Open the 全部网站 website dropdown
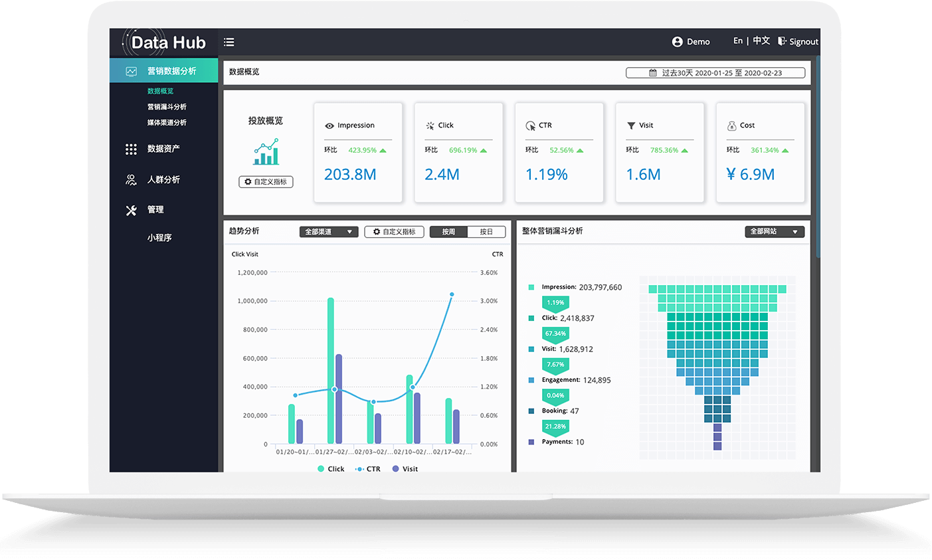 [x=774, y=232]
